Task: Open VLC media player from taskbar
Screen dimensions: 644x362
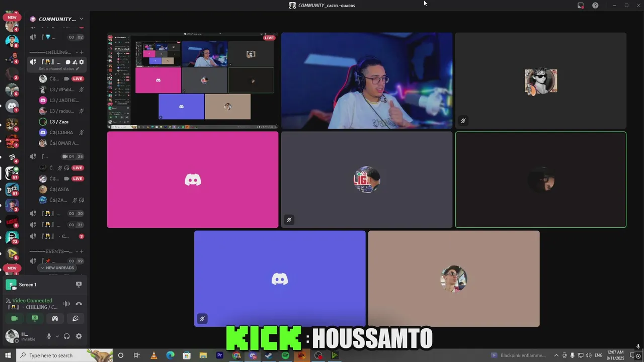Action: [x=153, y=355]
